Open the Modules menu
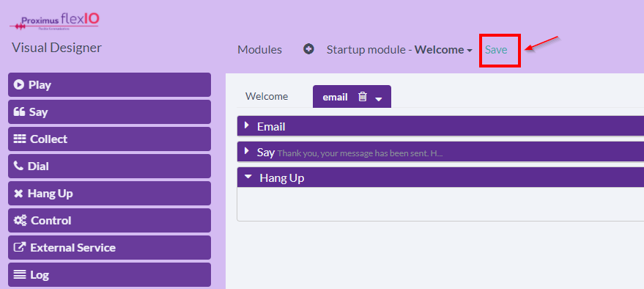Viewport: 644px width, 289px height. (259, 50)
